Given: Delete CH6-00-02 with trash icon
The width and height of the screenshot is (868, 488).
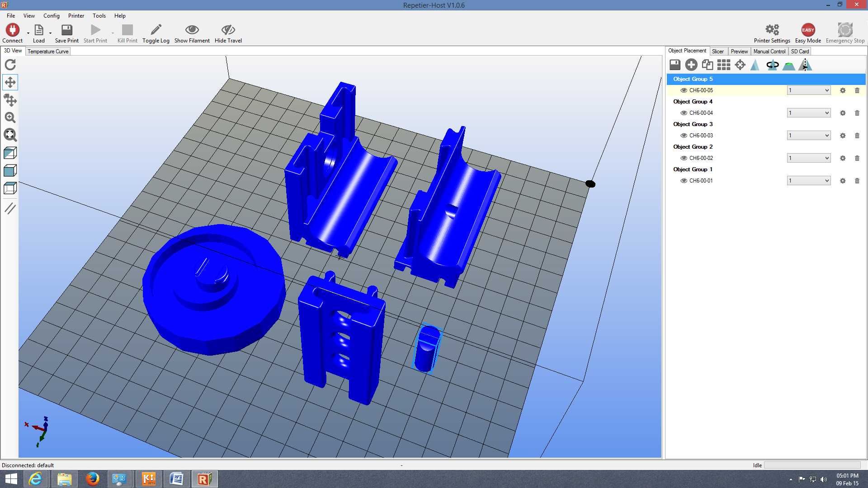Looking at the screenshot, I should coord(857,158).
